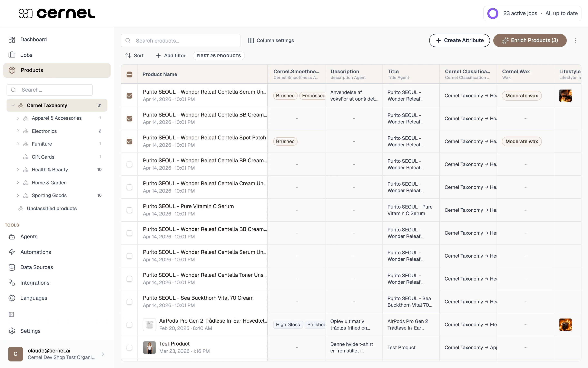588x368 pixels.
Task: Click the Gift Cards taxonomy icon
Action: [26, 157]
